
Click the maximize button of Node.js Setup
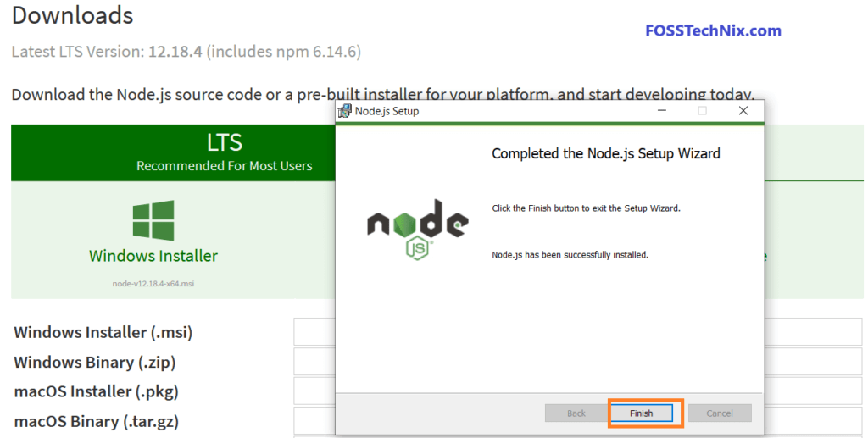pos(703,111)
